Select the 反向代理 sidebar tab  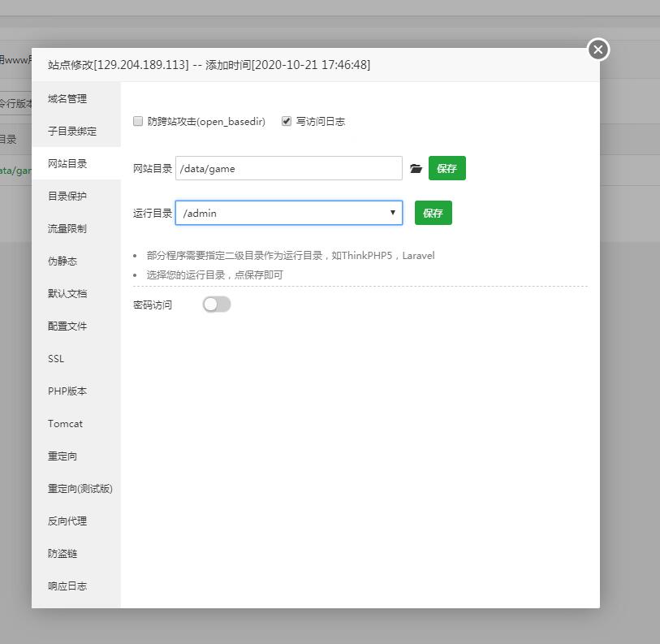67,521
